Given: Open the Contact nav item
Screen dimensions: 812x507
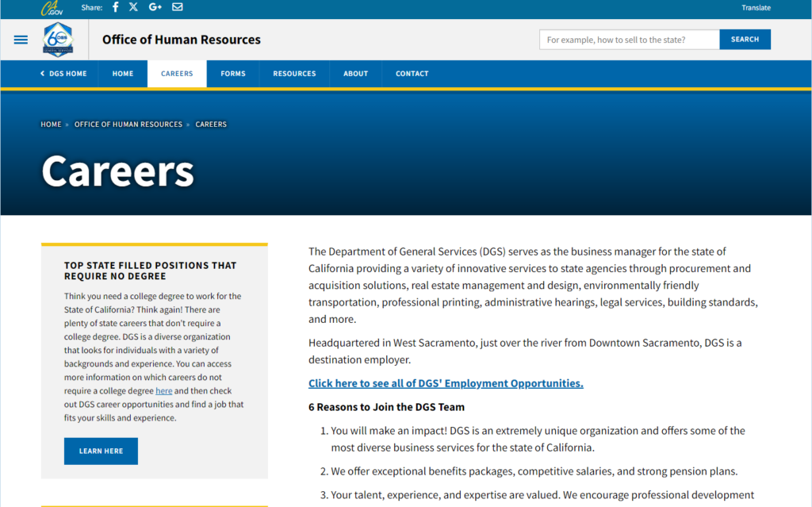Looking at the screenshot, I should click(412, 74).
